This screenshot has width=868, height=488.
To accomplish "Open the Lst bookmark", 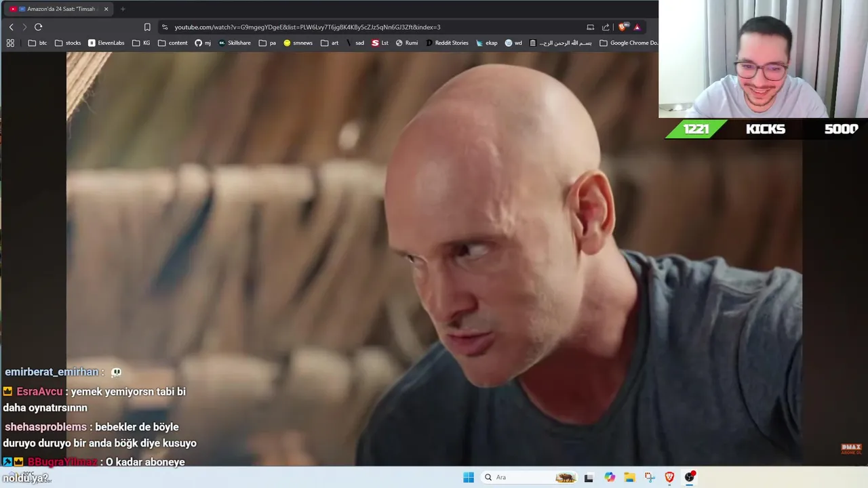I will click(x=380, y=43).
